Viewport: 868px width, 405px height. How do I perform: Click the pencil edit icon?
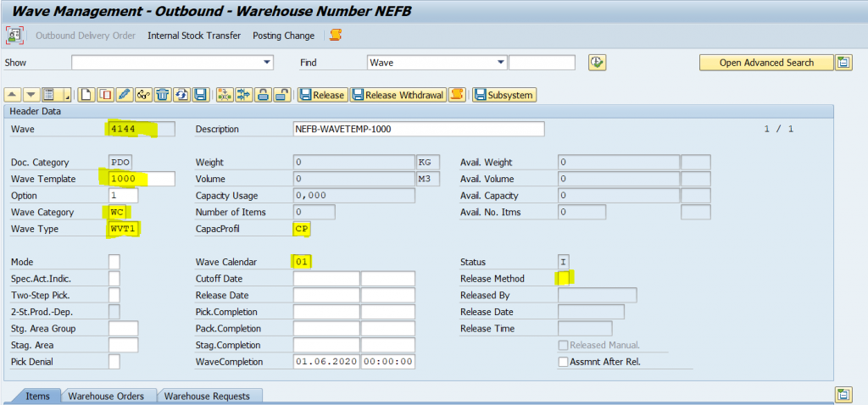124,95
